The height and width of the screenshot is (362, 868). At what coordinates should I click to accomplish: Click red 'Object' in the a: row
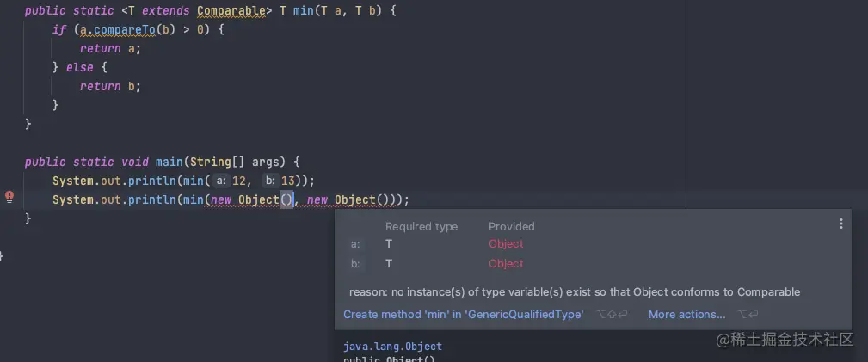[506, 244]
